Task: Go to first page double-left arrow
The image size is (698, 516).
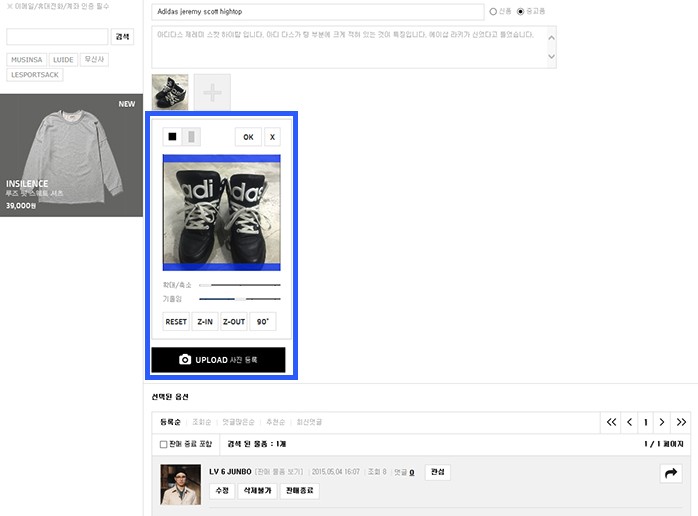Action: pyautogui.click(x=612, y=422)
